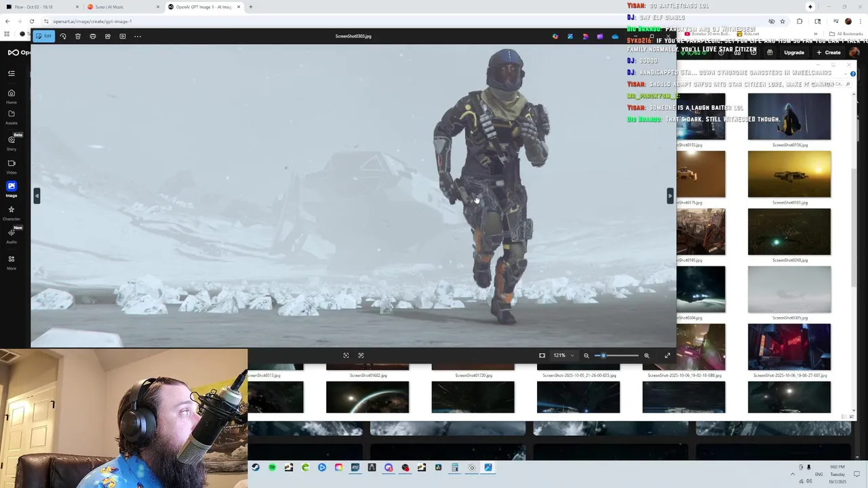868x488 pixels.
Task: Open Spotify from the taskbar
Action: click(x=272, y=468)
